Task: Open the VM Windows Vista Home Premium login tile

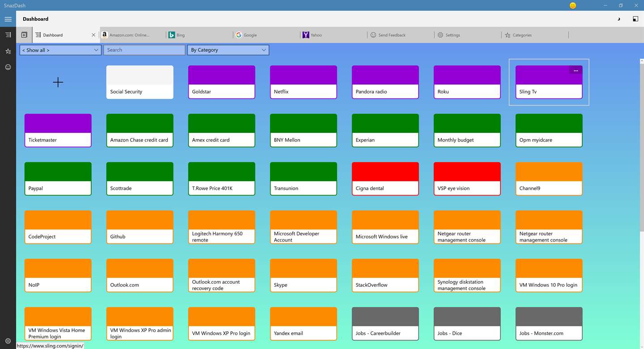Action: (58, 324)
